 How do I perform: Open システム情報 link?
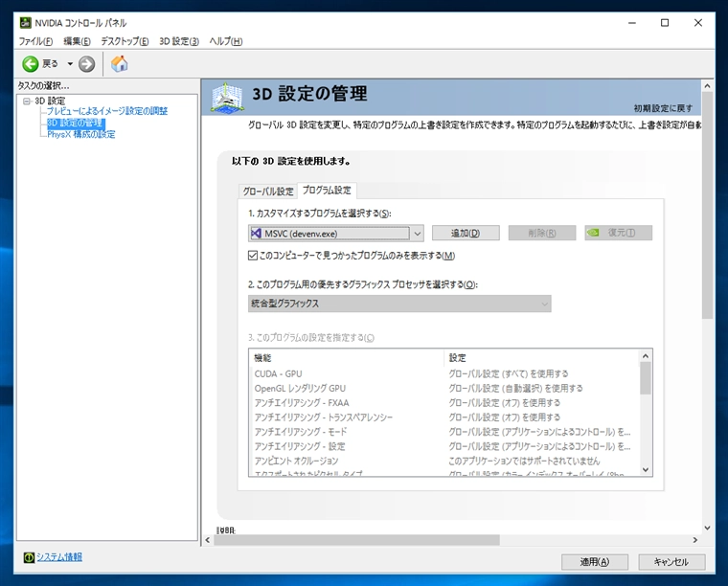tap(59, 556)
